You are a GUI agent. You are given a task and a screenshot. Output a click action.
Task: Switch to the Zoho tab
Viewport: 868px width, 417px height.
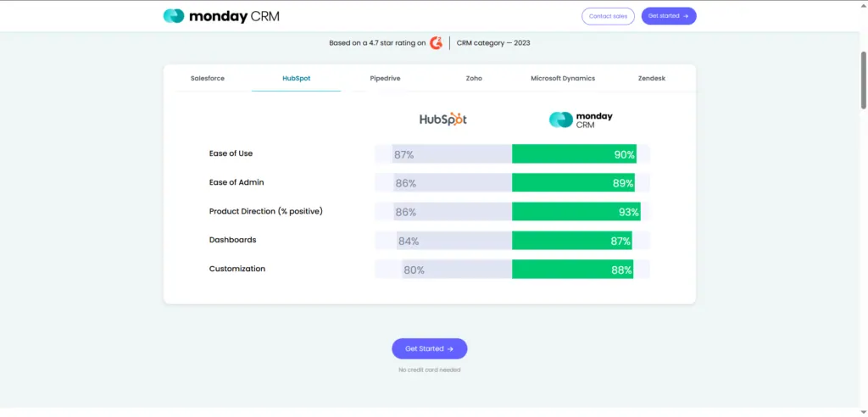coord(474,78)
